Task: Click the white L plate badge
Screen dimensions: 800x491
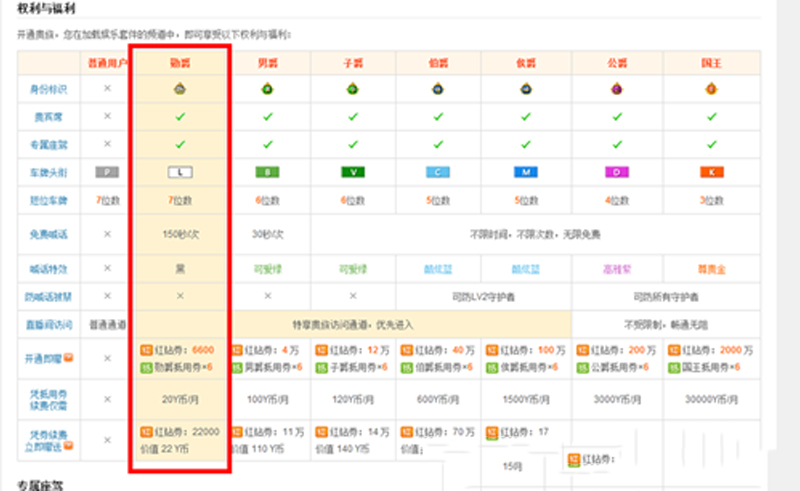Action: [180, 173]
